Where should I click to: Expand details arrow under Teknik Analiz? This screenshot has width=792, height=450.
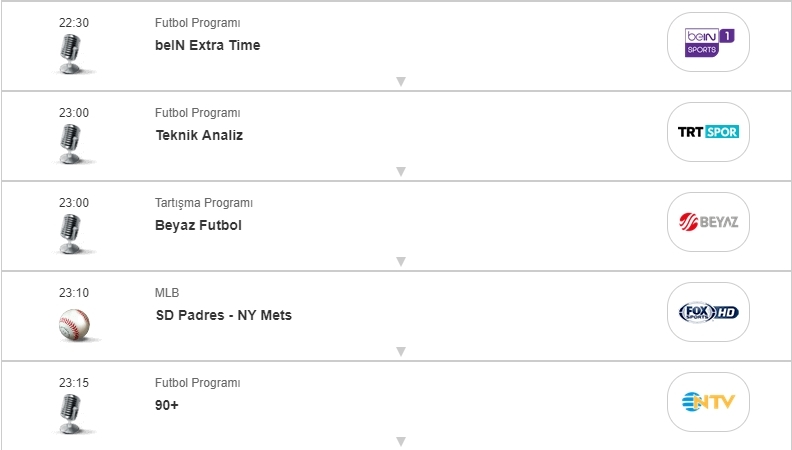click(x=400, y=171)
